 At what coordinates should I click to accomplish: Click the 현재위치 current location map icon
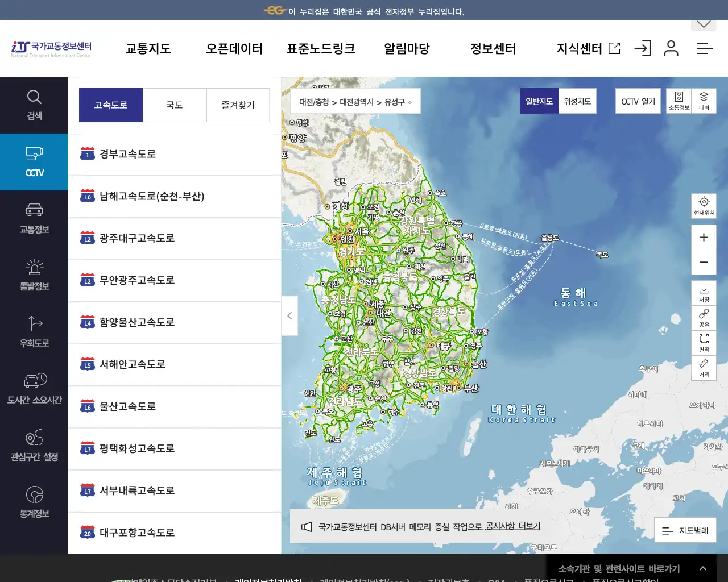[704, 206]
